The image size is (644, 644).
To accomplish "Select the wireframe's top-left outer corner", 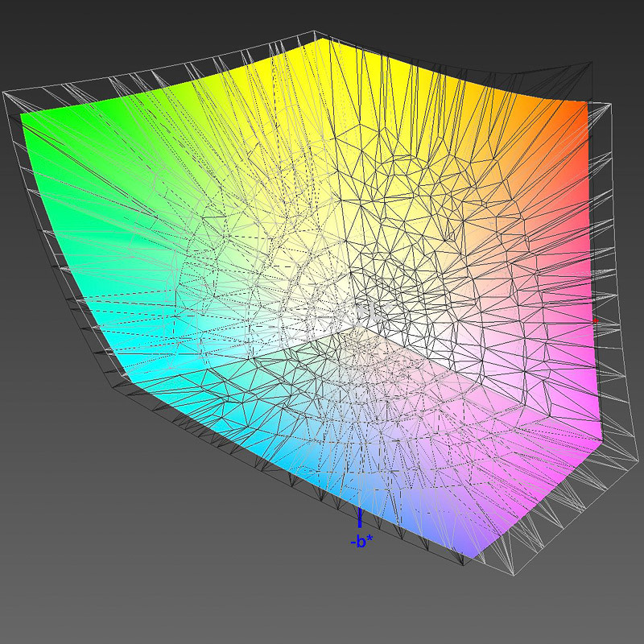I will point(5,94).
